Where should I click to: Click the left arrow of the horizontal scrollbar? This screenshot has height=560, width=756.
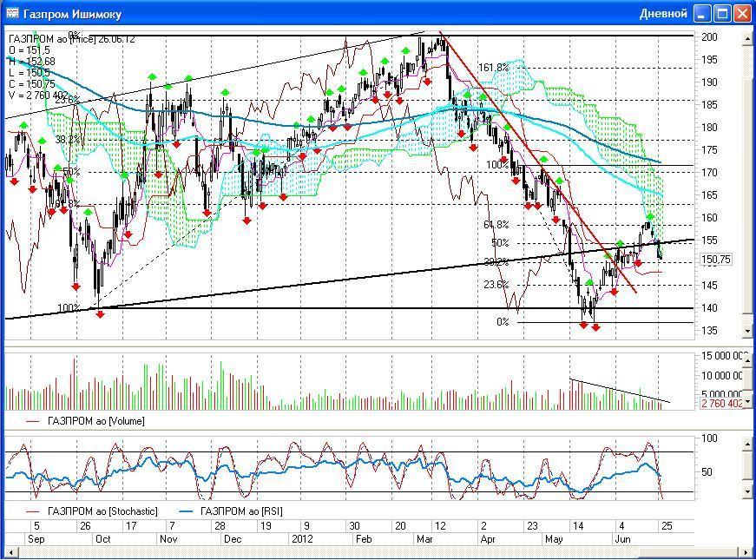coord(10,552)
